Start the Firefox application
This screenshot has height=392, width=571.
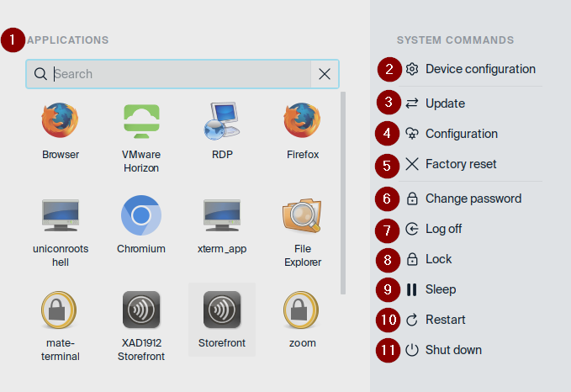coord(303,122)
